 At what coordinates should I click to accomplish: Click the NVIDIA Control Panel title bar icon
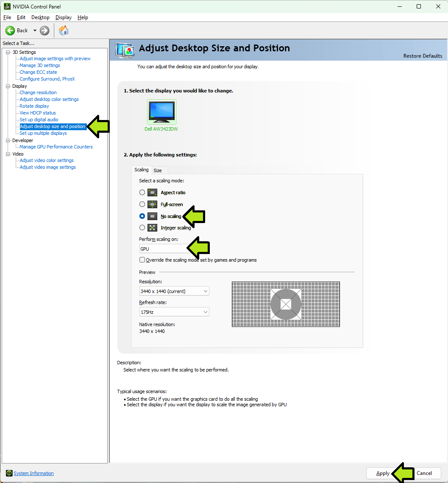7,6
